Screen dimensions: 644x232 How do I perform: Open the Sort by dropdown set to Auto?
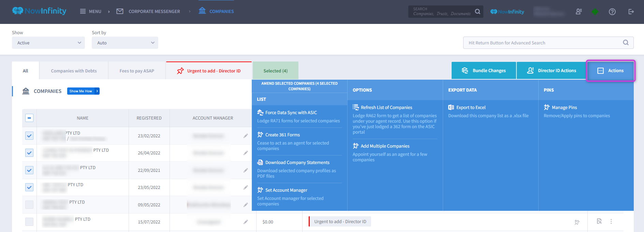coord(125,43)
